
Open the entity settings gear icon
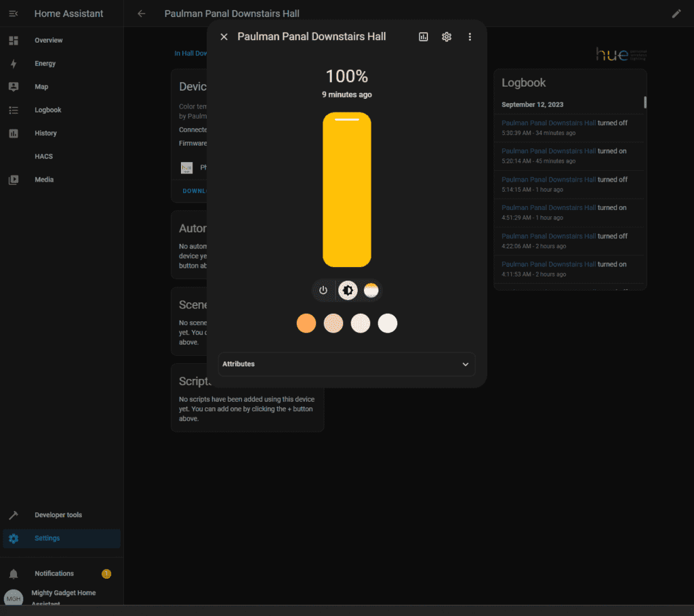[447, 37]
